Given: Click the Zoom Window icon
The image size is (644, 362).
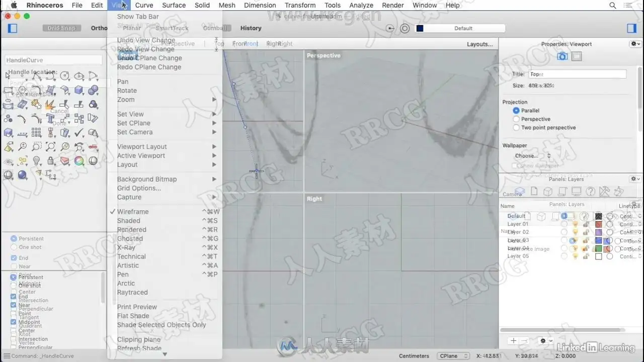Looking at the screenshot, I should coord(36,147).
